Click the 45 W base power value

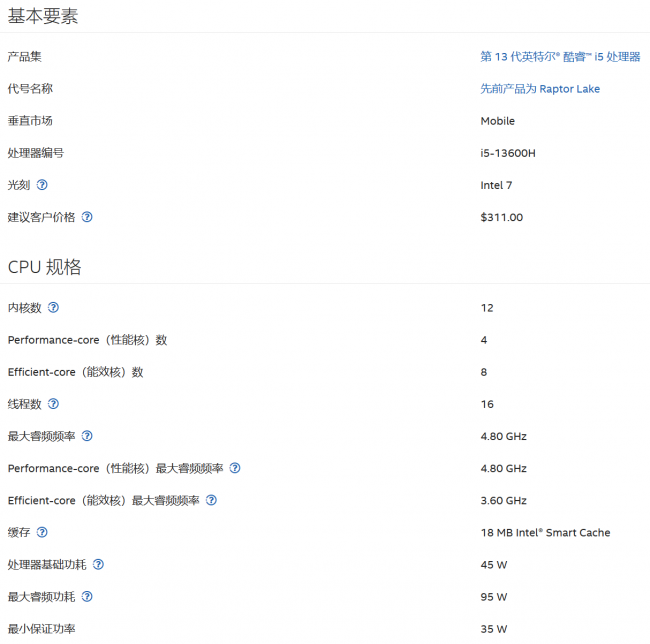click(494, 565)
